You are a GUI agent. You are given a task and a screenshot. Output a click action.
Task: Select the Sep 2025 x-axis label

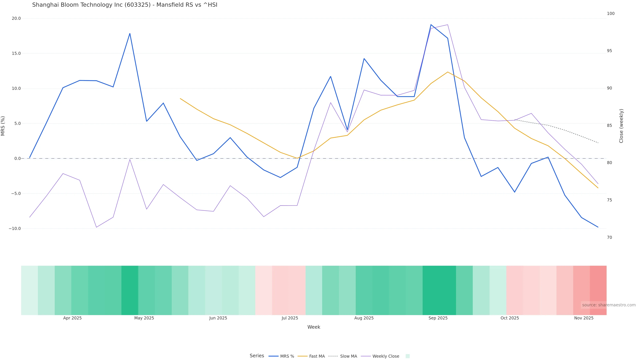pos(438,318)
